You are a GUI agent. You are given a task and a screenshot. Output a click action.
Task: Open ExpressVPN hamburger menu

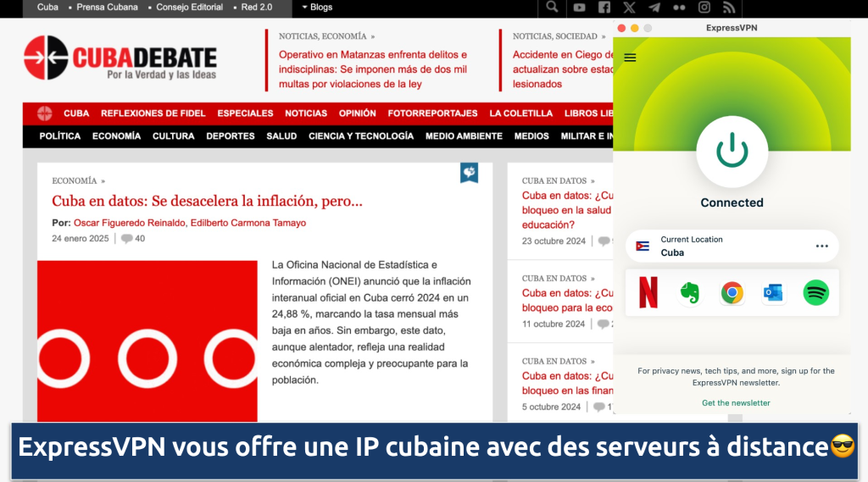click(x=630, y=58)
